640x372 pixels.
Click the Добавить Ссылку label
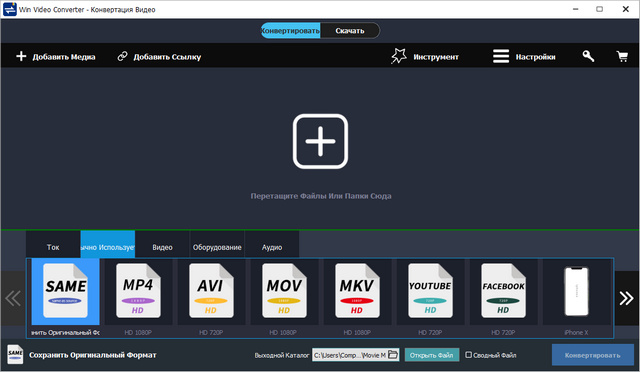[x=167, y=57]
